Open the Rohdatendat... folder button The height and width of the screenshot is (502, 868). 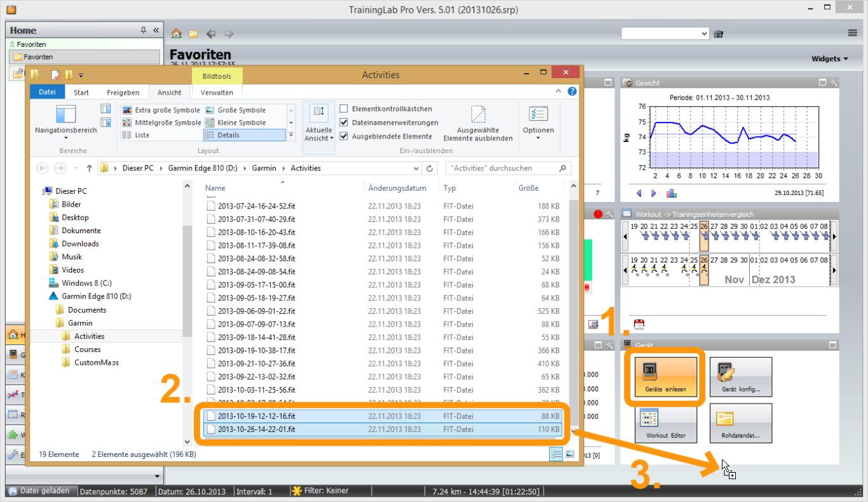coord(741,424)
